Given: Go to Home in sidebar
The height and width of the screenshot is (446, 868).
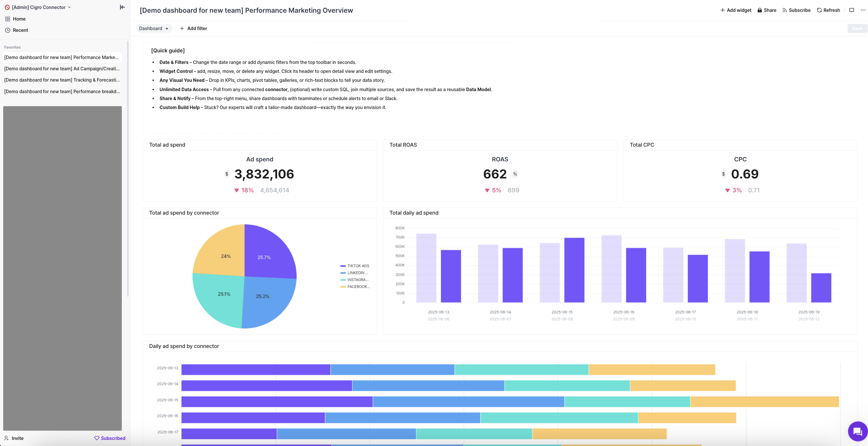Looking at the screenshot, I should [x=19, y=19].
